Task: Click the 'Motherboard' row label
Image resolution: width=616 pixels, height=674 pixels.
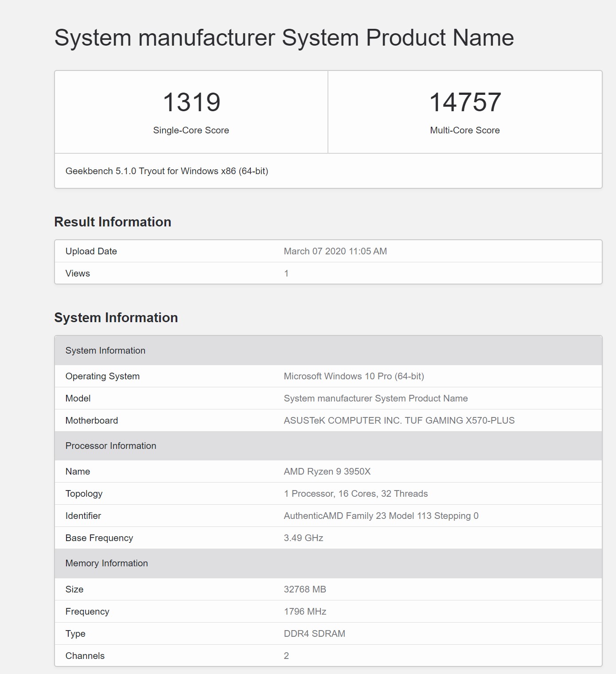Action: click(x=92, y=421)
